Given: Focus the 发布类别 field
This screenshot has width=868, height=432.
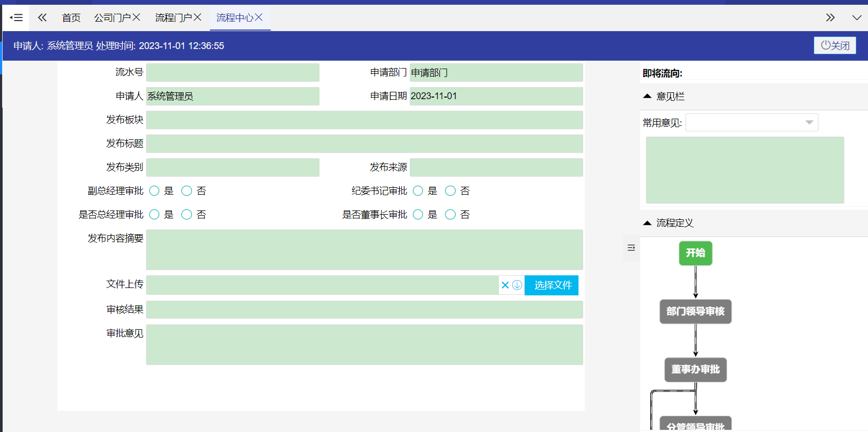Looking at the screenshot, I should tap(233, 167).
